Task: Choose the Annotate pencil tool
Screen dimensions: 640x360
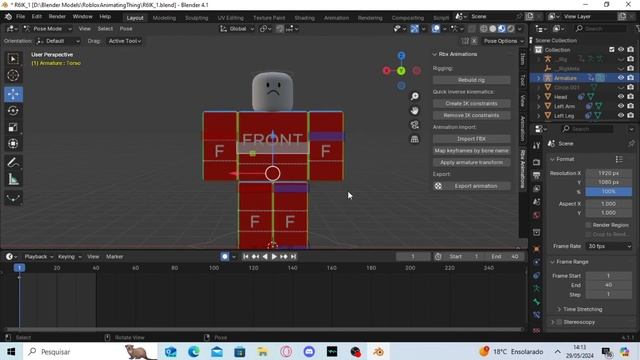Action: click(13, 162)
